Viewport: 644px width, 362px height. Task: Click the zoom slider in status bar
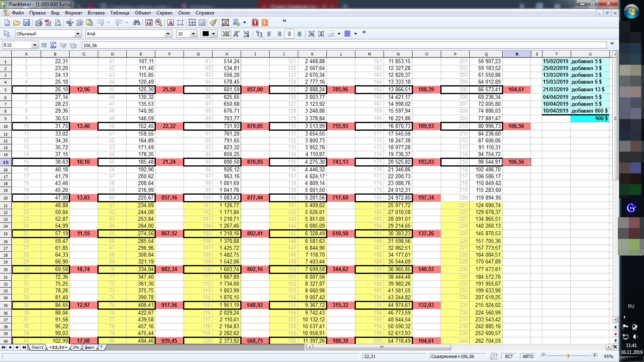pos(568,356)
